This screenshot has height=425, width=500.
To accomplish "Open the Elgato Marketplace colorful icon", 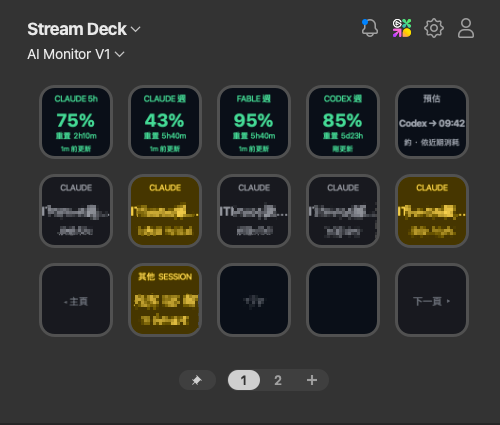I will tap(402, 28).
